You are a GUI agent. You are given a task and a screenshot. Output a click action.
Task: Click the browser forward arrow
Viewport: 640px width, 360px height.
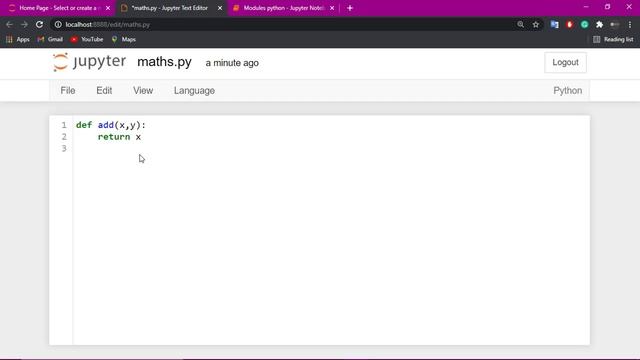tap(24, 24)
